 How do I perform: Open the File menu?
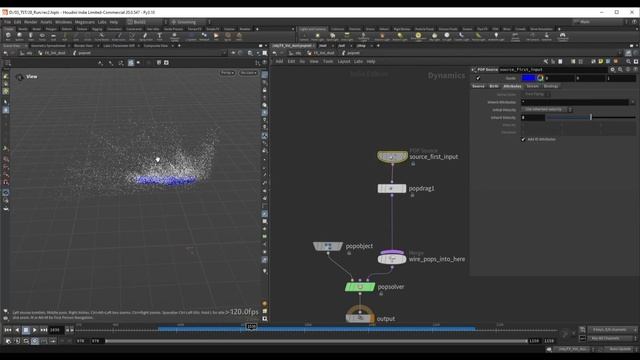8,22
